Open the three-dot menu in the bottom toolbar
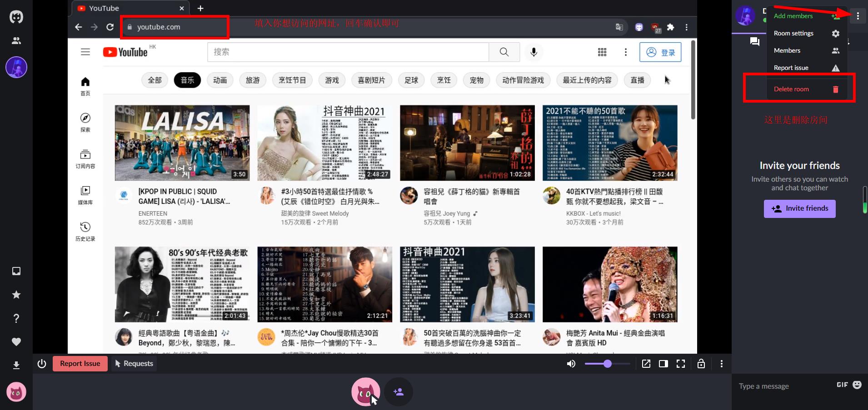This screenshot has width=868, height=410. click(x=722, y=364)
